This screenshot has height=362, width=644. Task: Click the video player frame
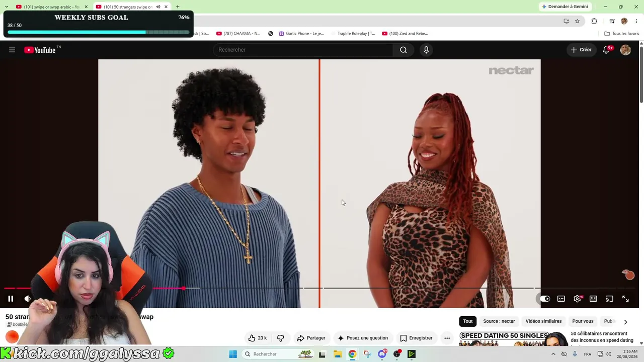[x=319, y=184]
